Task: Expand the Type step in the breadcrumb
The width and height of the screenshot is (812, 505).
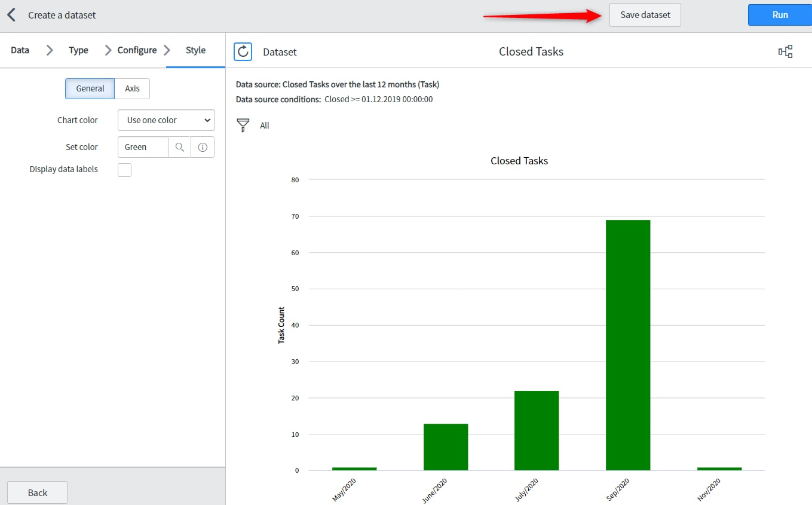Action: 78,50
